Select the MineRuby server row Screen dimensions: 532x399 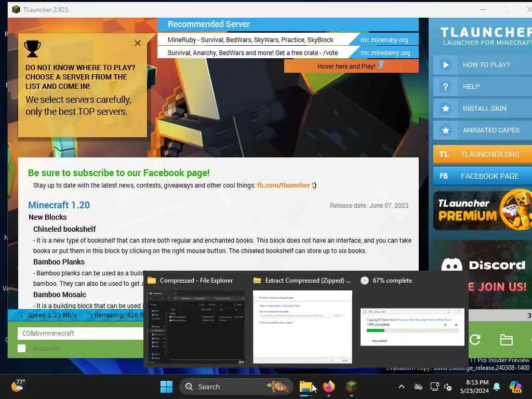[288, 39]
